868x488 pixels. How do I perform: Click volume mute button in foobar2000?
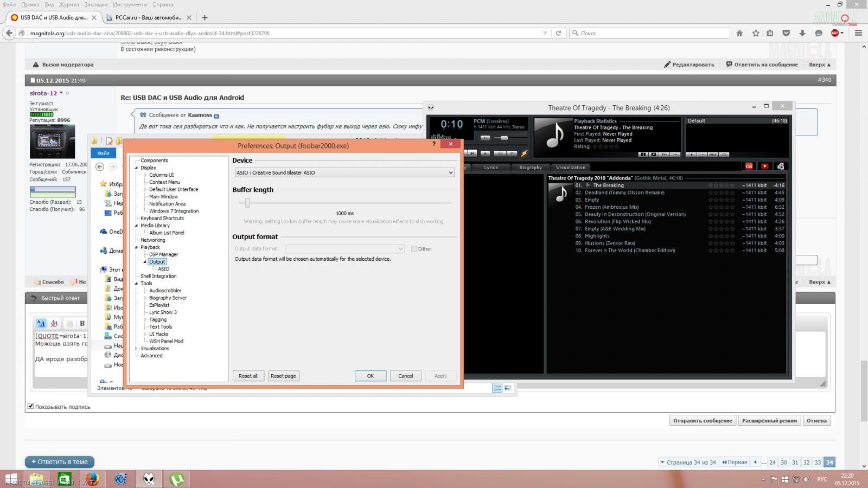pyautogui.click(x=486, y=138)
